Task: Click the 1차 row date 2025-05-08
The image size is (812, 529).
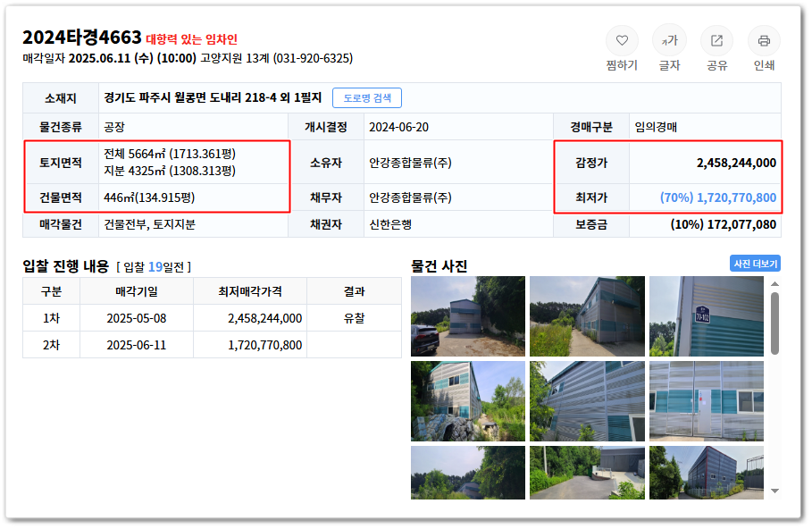Action: point(136,318)
